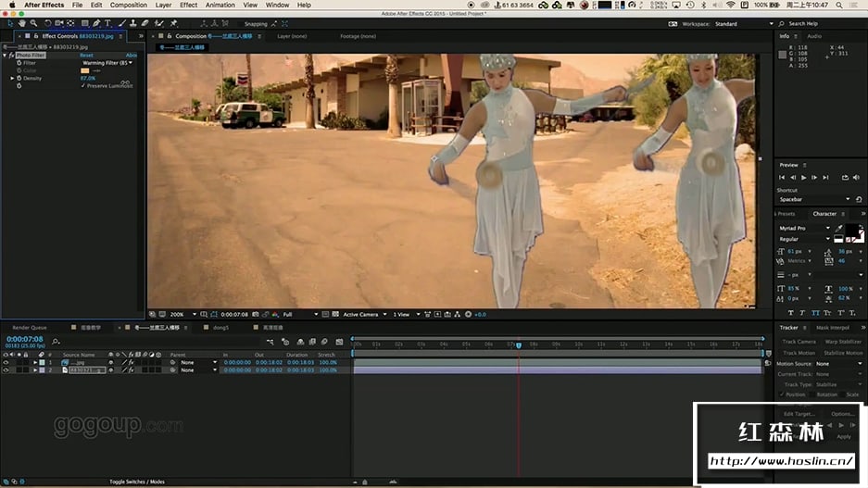
Task: Select the Hand tool
Action: (x=22, y=23)
